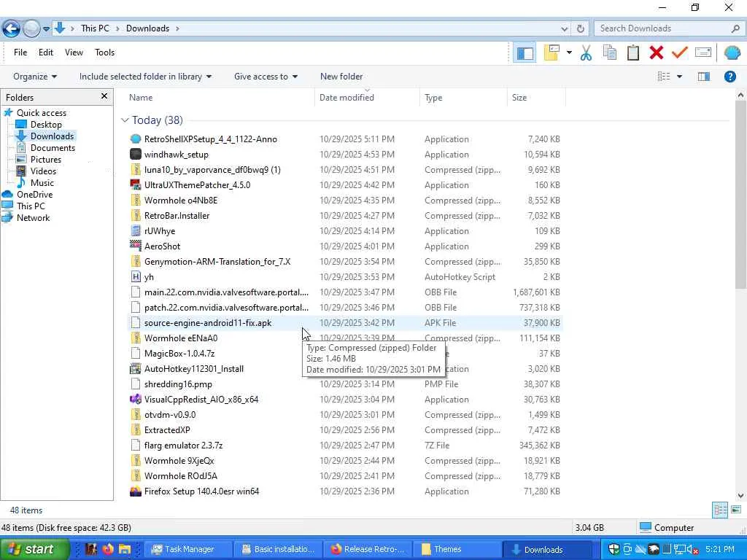Open the Organize dropdown
747x560 pixels.
[x=35, y=77]
